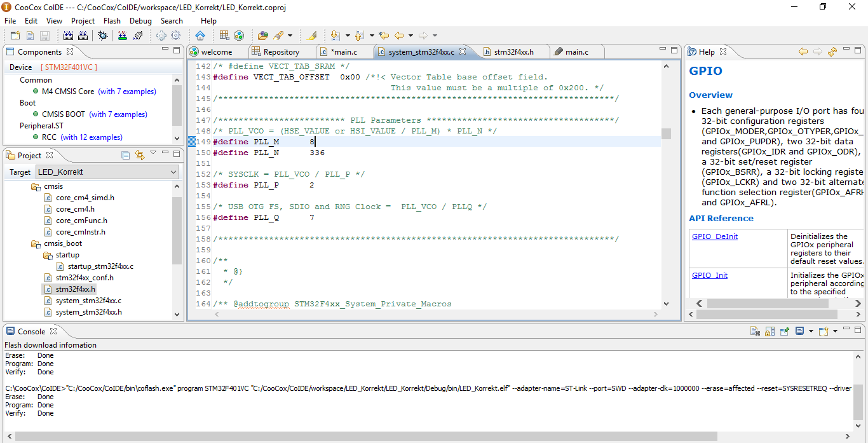The image size is (868, 443).
Task: Click the Help panel sync refresh icon
Action: (832, 52)
